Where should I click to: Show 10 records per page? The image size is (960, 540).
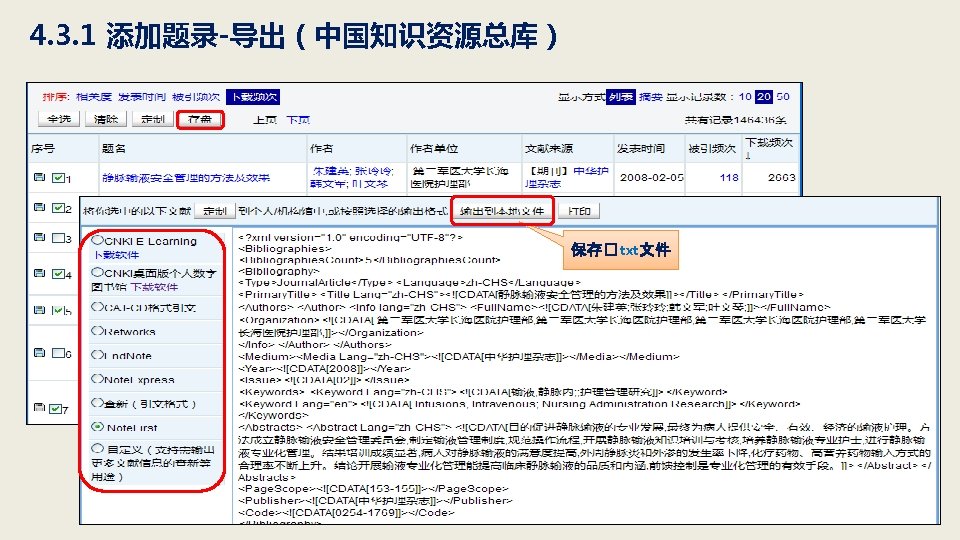pos(745,96)
